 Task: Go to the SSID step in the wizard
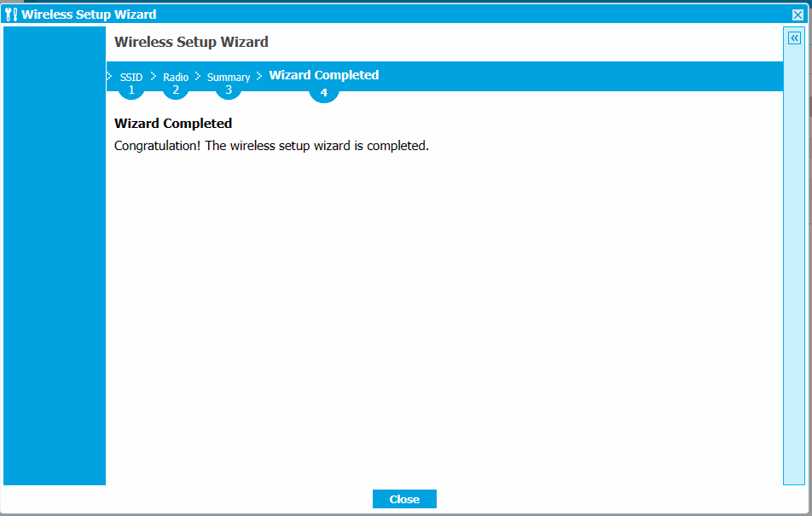(131, 78)
